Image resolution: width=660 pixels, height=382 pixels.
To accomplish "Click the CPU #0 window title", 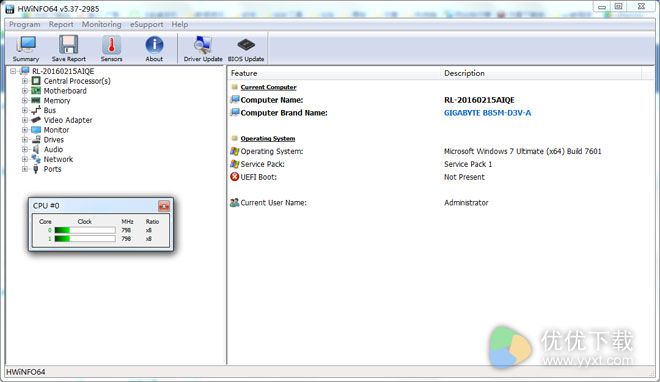I will (x=46, y=206).
